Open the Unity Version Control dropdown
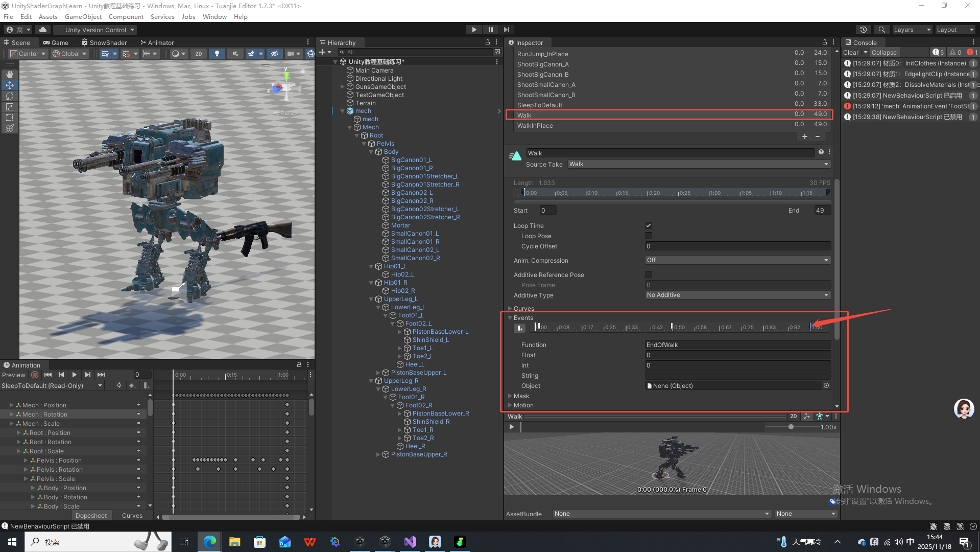The height and width of the screenshot is (552, 980). 95,30
